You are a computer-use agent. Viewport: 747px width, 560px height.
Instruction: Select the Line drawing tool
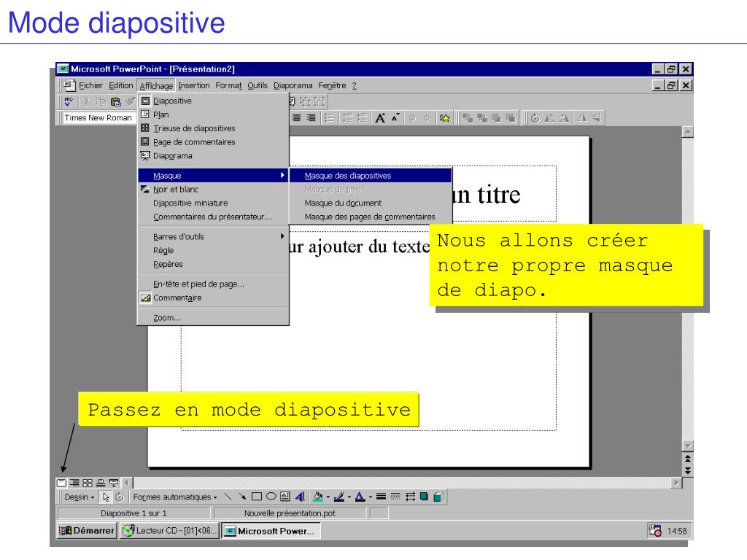click(x=228, y=497)
